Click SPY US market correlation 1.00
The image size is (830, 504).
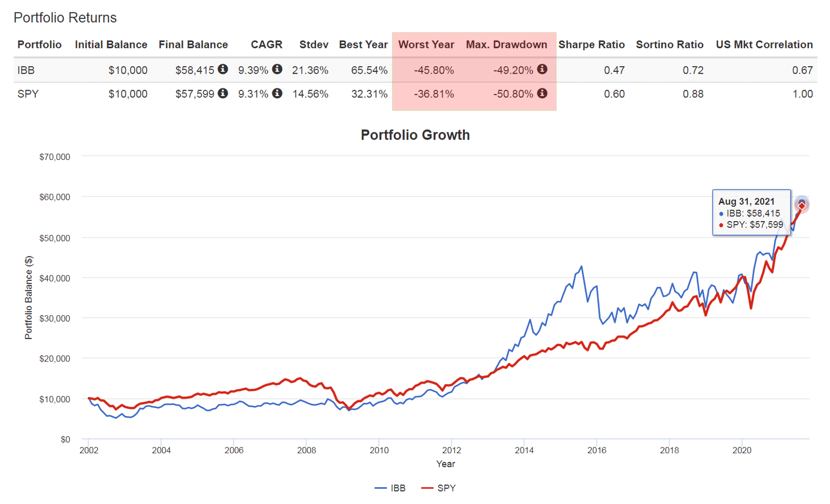pyautogui.click(x=803, y=94)
